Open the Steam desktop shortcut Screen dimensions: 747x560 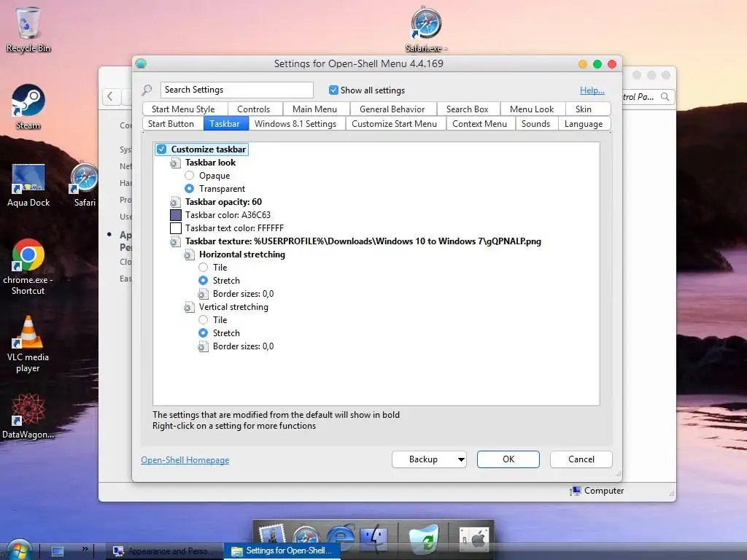pyautogui.click(x=28, y=106)
